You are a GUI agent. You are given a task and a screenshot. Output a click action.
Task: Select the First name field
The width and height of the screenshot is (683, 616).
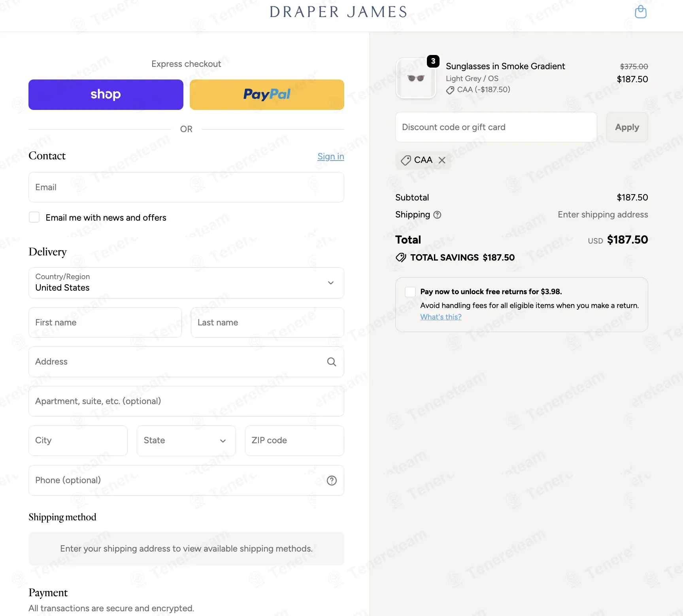click(x=105, y=323)
